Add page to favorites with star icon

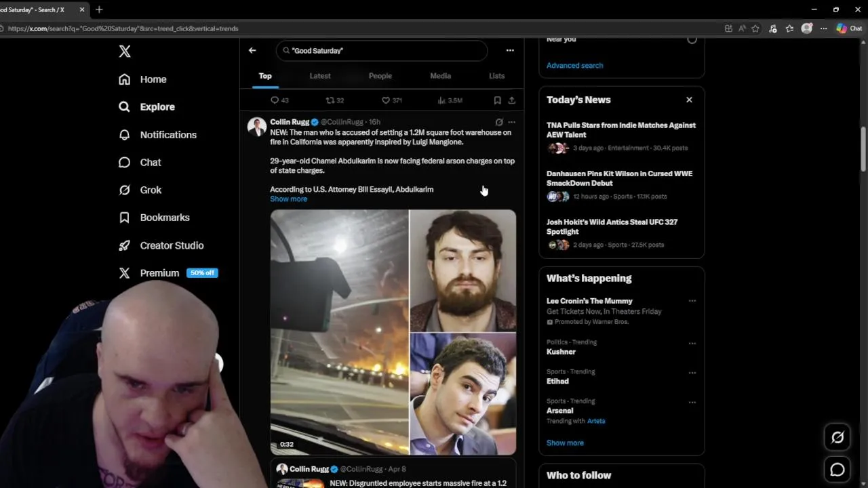point(755,28)
